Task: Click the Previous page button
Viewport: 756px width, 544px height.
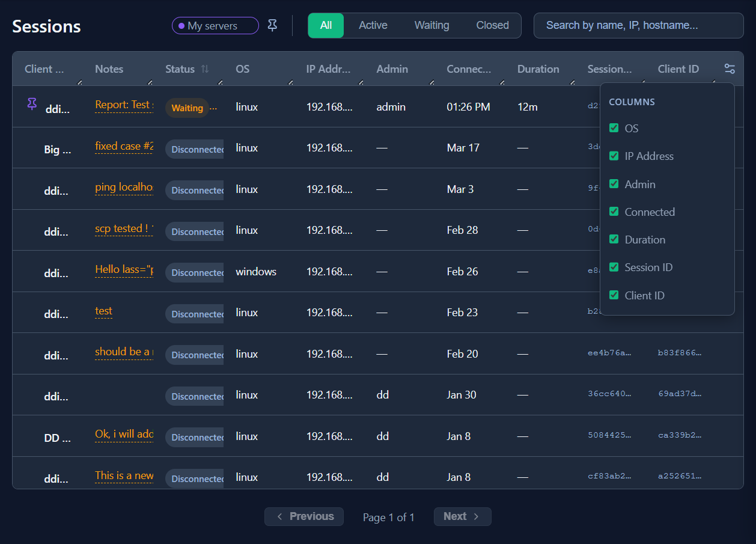Action: (304, 516)
